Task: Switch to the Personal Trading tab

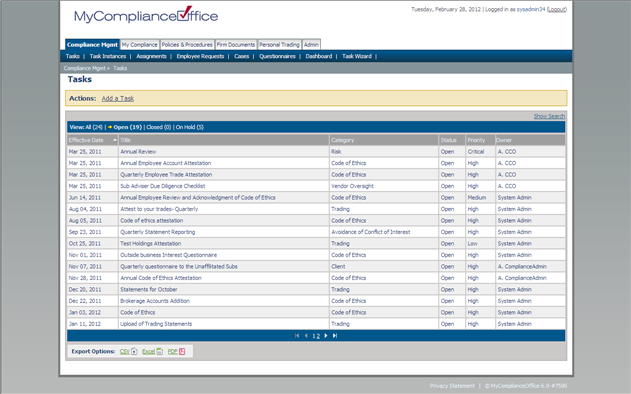Action: tap(279, 45)
